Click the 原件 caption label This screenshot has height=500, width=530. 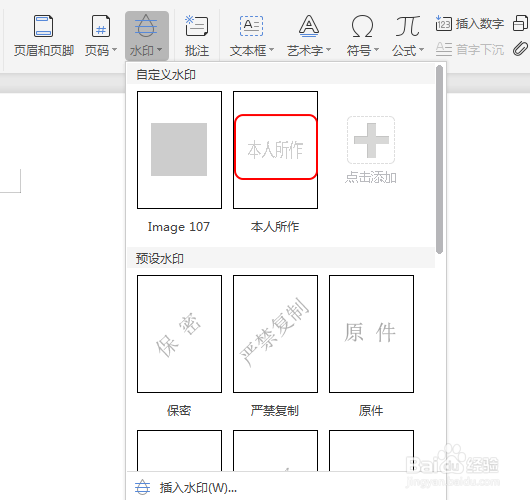[371, 411]
